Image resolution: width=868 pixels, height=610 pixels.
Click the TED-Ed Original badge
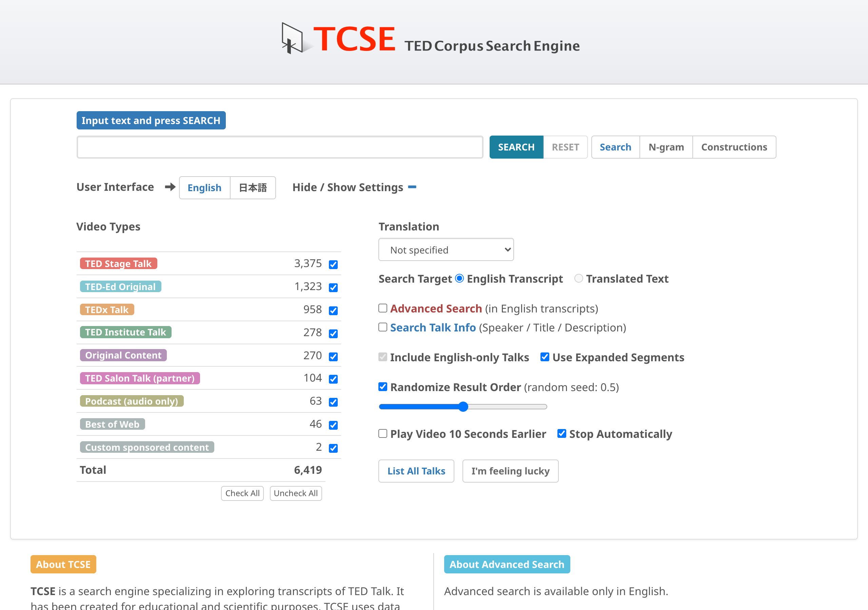click(120, 286)
